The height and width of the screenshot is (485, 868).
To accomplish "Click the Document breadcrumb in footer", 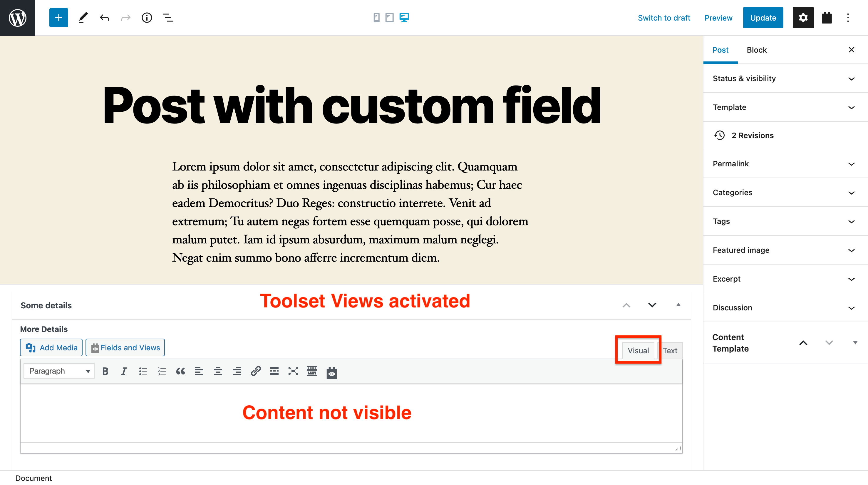I will (x=33, y=478).
